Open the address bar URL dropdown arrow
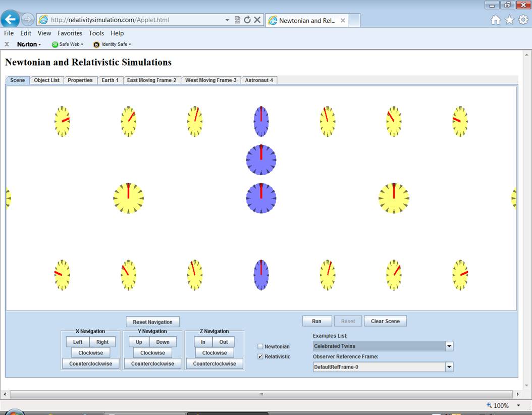532x415 pixels. pos(227,20)
